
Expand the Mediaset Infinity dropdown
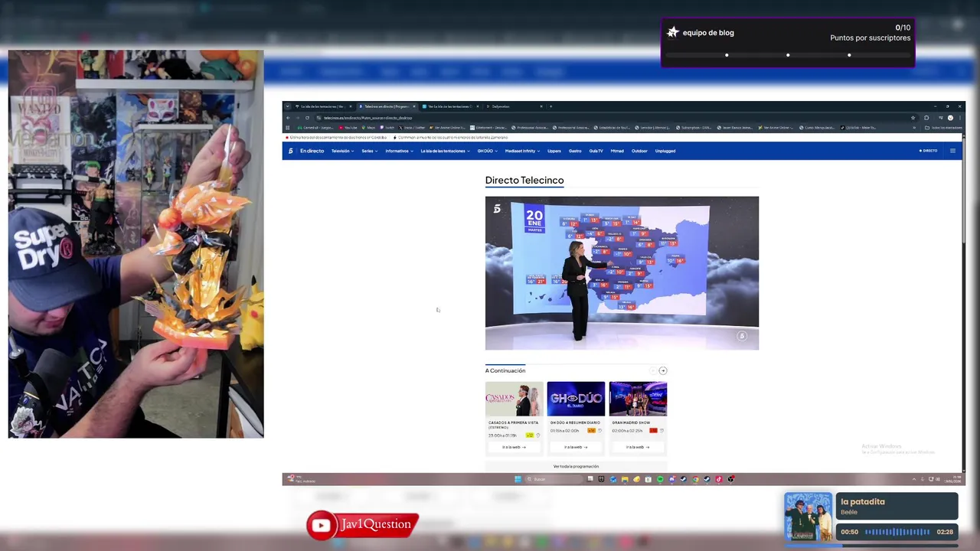[523, 151]
